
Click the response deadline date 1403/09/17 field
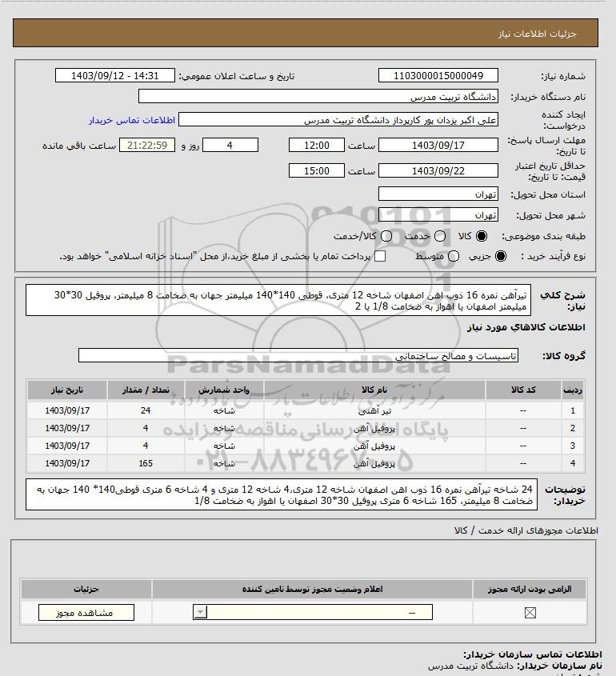click(438, 146)
